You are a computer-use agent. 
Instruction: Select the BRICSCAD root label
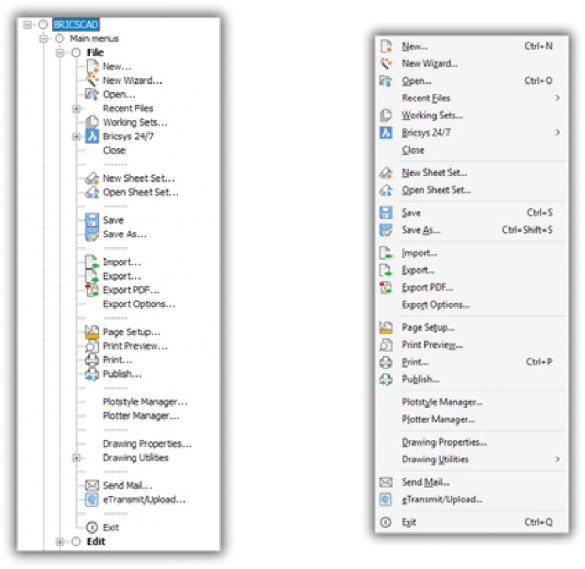(76, 25)
